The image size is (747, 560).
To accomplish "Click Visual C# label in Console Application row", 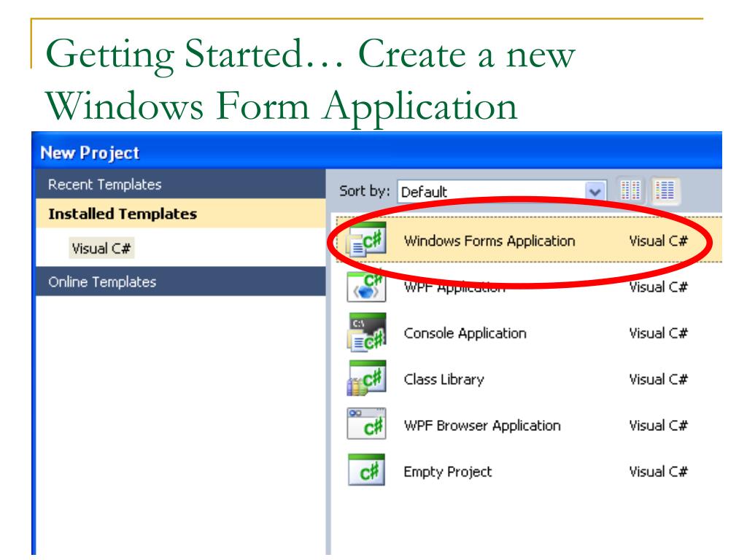I will click(x=658, y=332).
